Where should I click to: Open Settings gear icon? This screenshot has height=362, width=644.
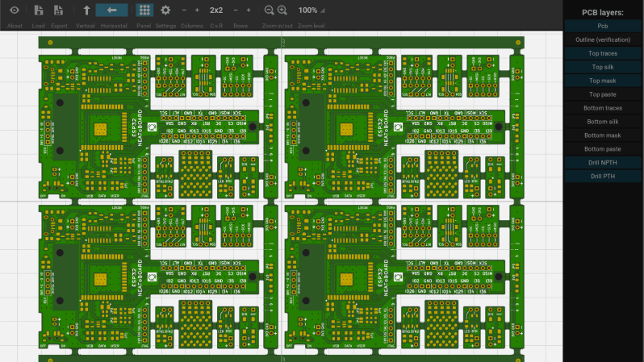[165, 10]
